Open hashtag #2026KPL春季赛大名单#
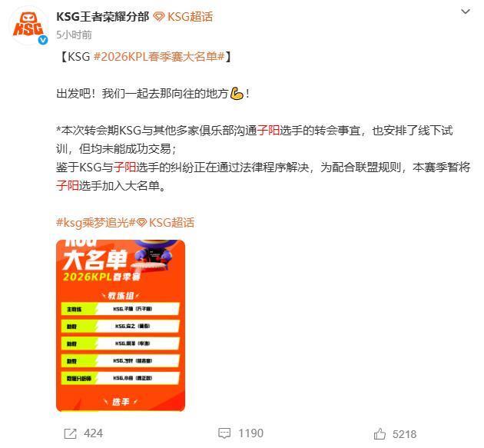Image resolution: width=484 pixels, height=448 pixels. click(159, 57)
